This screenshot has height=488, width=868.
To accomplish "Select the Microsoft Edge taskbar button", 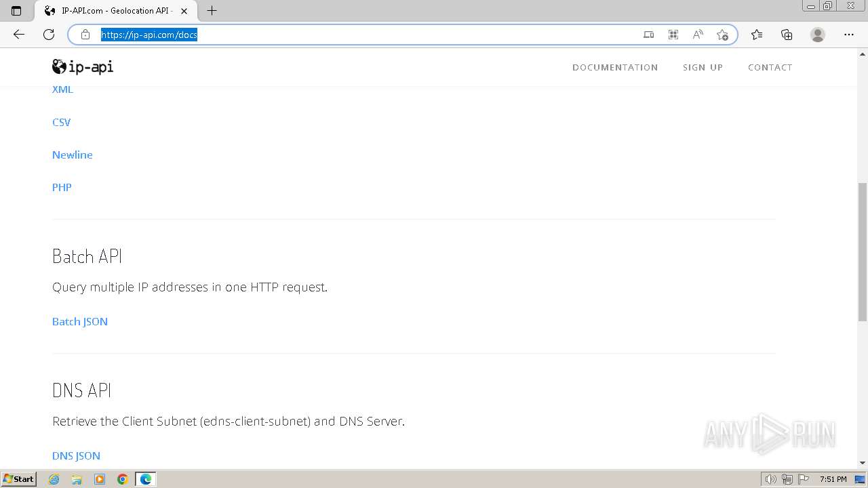I will 146,479.
